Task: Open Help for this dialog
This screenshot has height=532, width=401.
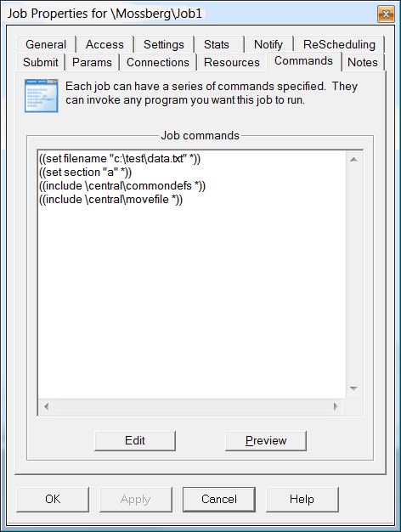Action: coord(302,500)
